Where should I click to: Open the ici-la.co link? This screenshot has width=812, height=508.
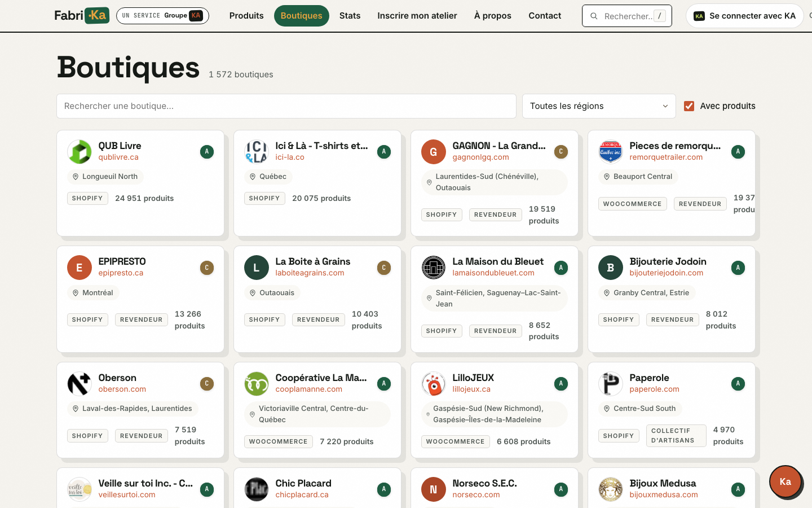290,157
